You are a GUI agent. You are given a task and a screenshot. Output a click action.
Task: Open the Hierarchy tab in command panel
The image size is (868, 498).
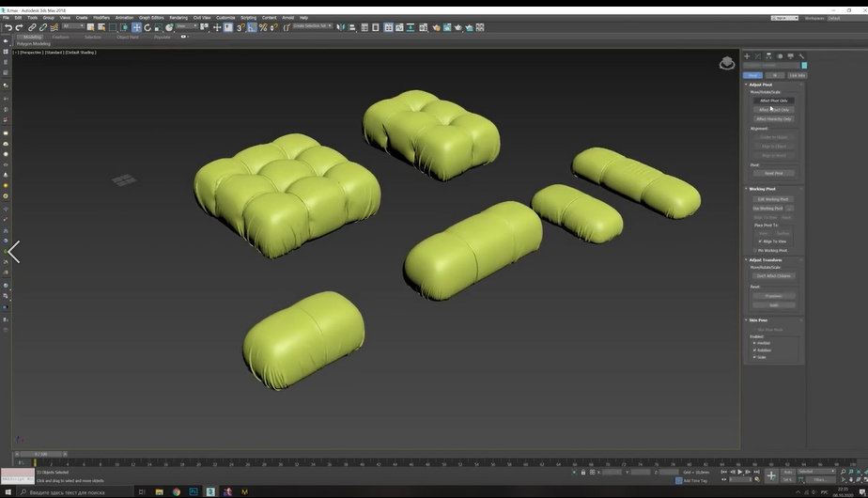(x=769, y=56)
